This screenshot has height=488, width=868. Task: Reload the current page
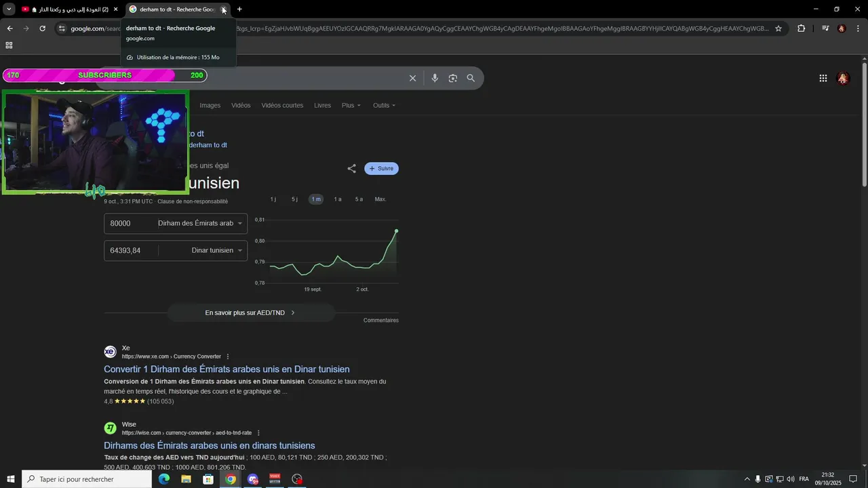click(42, 28)
